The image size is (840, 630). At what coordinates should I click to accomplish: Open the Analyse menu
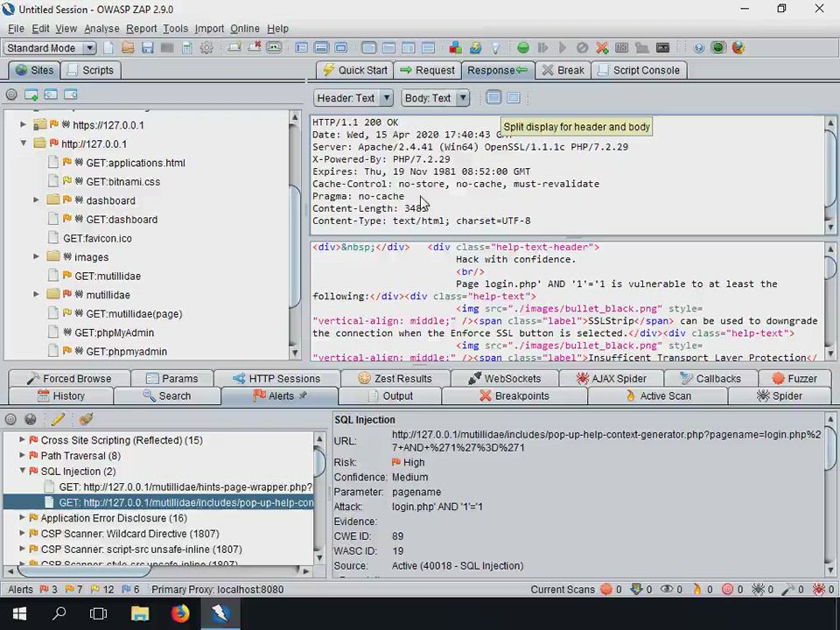click(101, 28)
